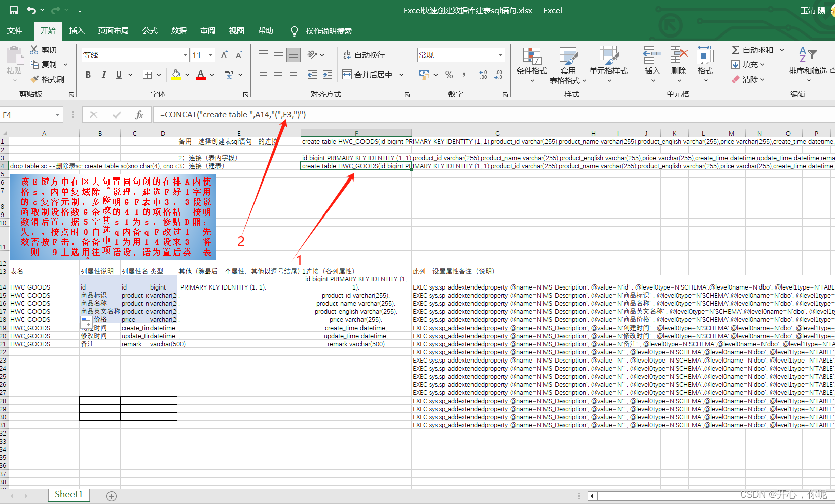Open the Fill (填充) dropdown
The height and width of the screenshot is (504, 835).
pos(748,64)
